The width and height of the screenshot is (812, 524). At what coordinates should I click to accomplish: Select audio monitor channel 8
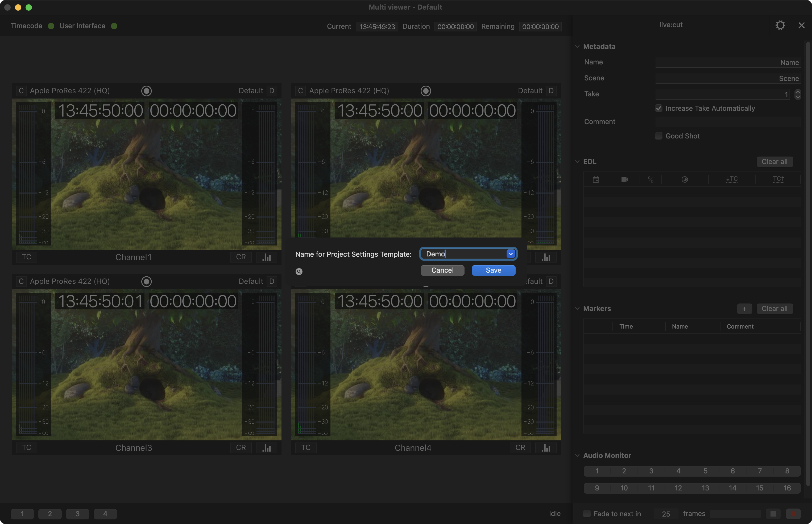[787, 471]
